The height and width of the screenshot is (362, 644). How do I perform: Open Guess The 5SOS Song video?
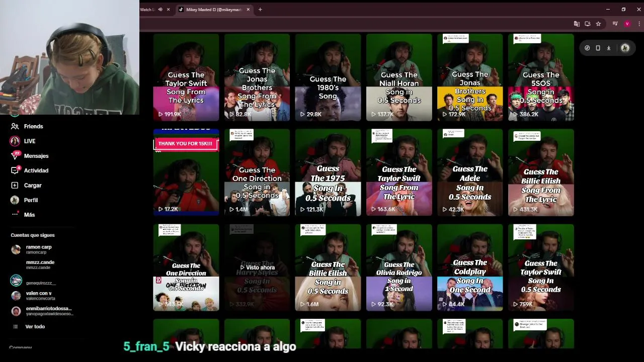pyautogui.click(x=541, y=77)
